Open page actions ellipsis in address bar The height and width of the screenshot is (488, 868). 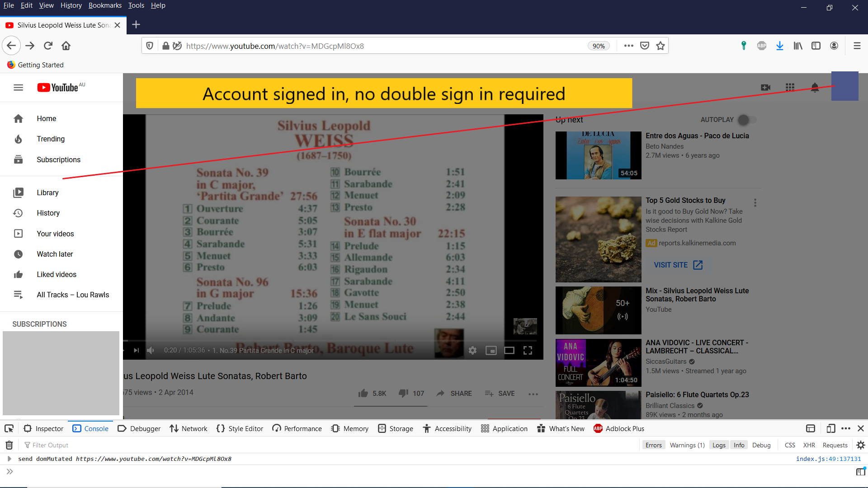pyautogui.click(x=628, y=46)
